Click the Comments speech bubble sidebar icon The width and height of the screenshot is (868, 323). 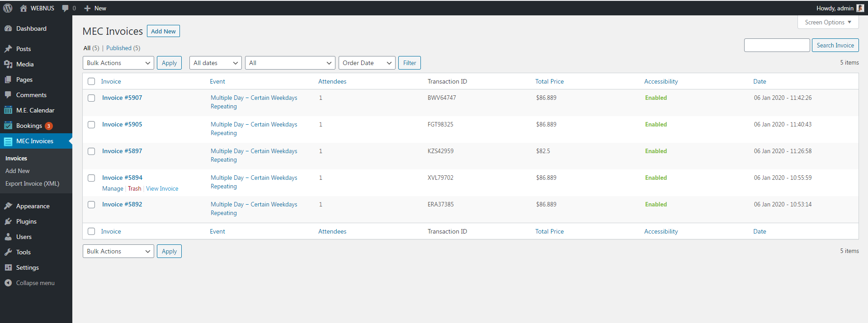(8, 95)
